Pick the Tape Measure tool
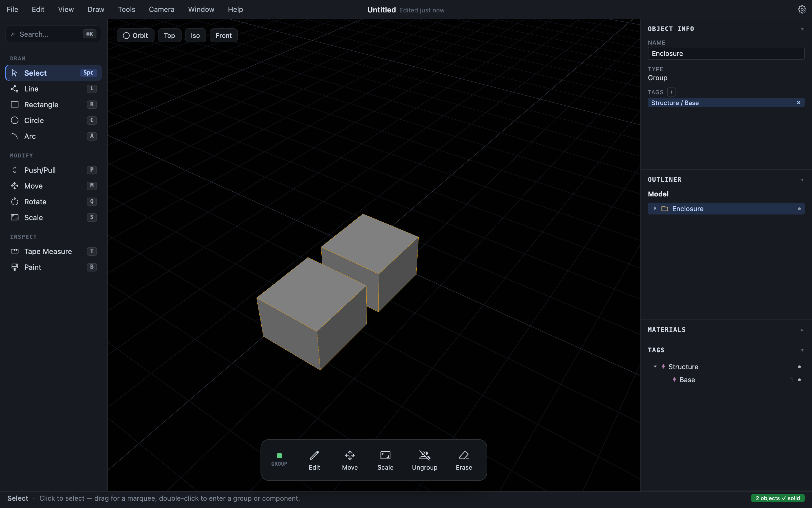Screen dimensions: 812x508 54,251
